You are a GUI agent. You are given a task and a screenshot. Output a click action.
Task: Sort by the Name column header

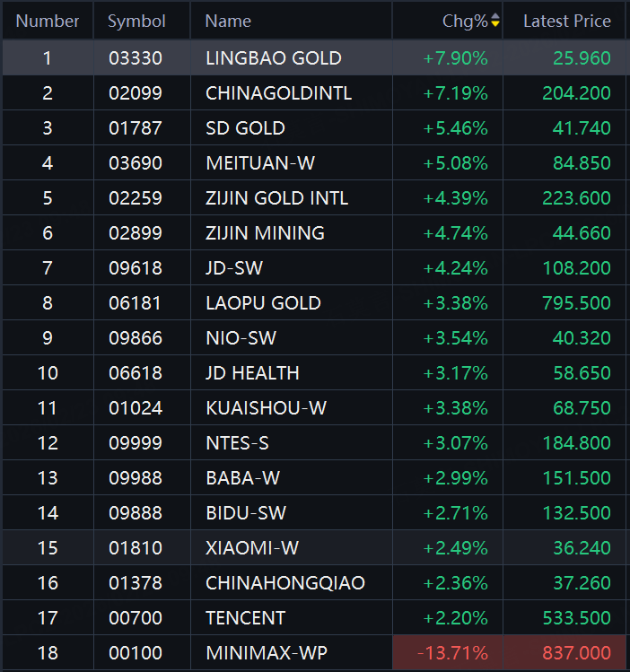228,21
